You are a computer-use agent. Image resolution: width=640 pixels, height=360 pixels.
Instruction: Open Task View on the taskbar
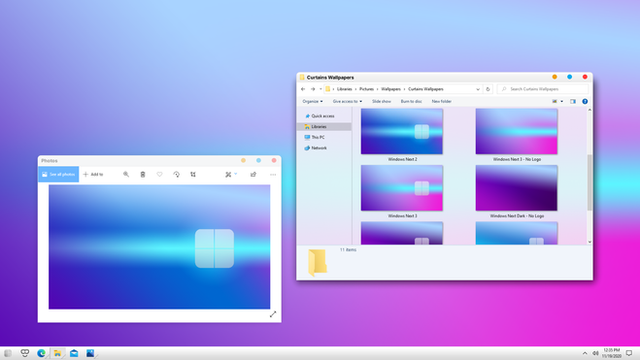point(25,353)
